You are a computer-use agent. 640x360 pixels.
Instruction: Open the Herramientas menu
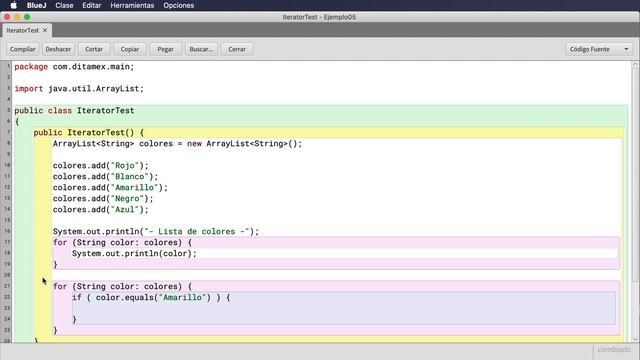coord(132,5)
